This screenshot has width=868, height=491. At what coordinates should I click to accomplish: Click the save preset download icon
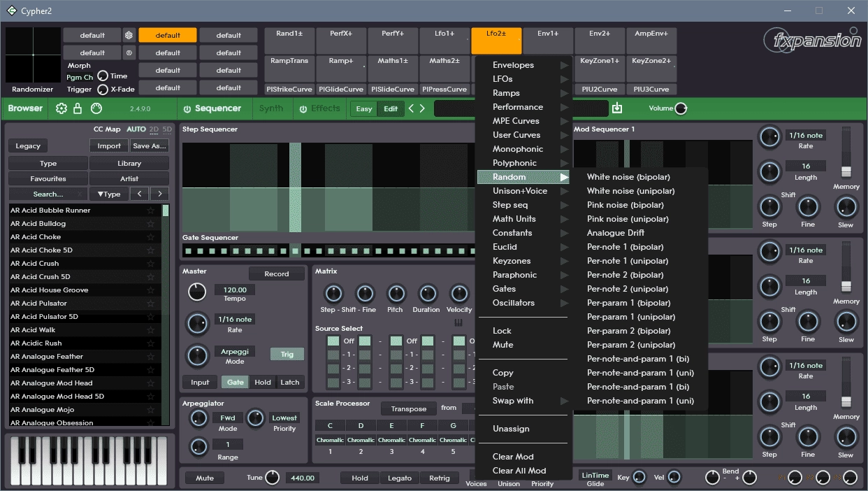click(617, 108)
